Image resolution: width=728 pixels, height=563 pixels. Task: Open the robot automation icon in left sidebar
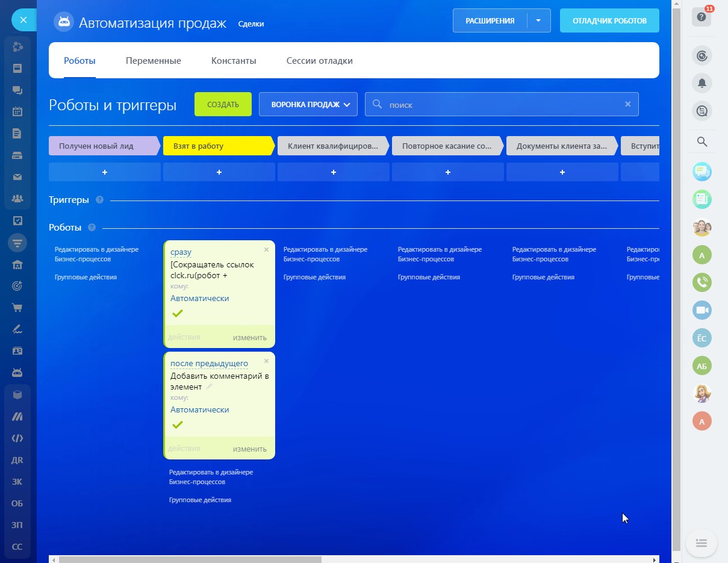(x=17, y=373)
